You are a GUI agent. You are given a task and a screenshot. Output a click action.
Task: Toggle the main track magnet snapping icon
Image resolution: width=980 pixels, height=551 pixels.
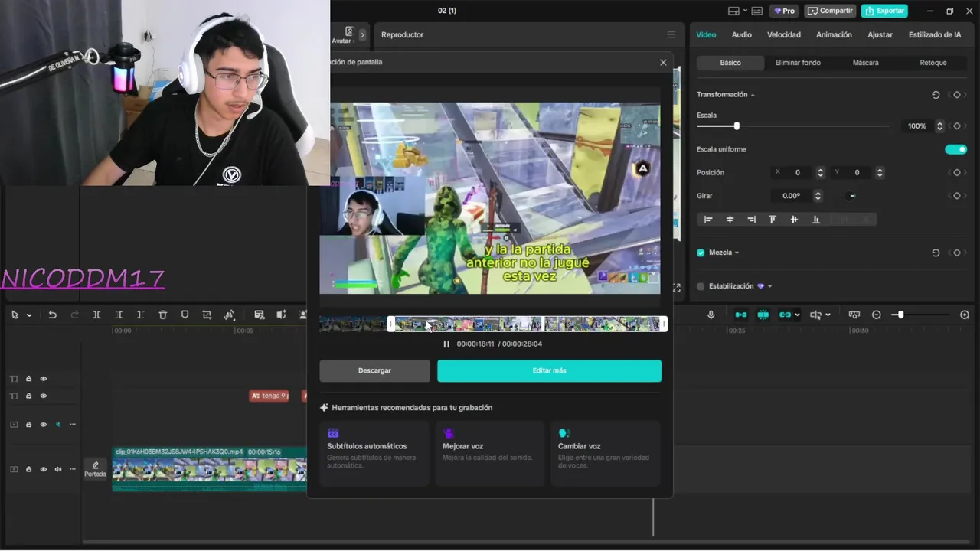coord(741,315)
